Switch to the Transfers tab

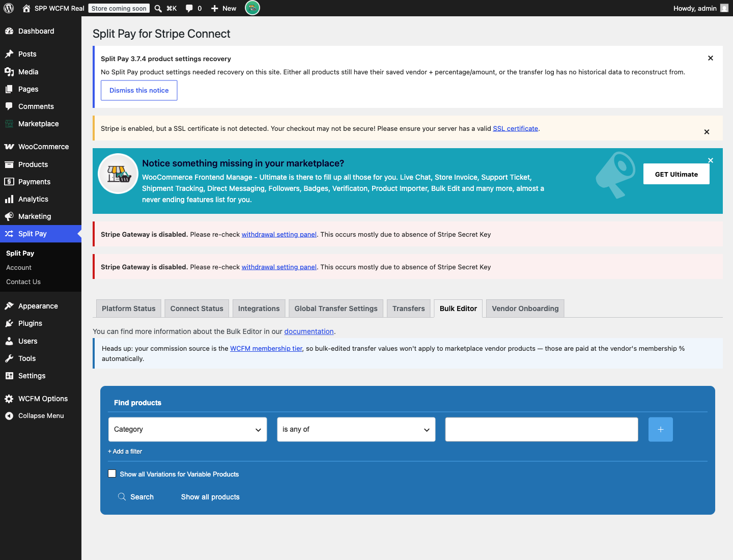tap(409, 309)
